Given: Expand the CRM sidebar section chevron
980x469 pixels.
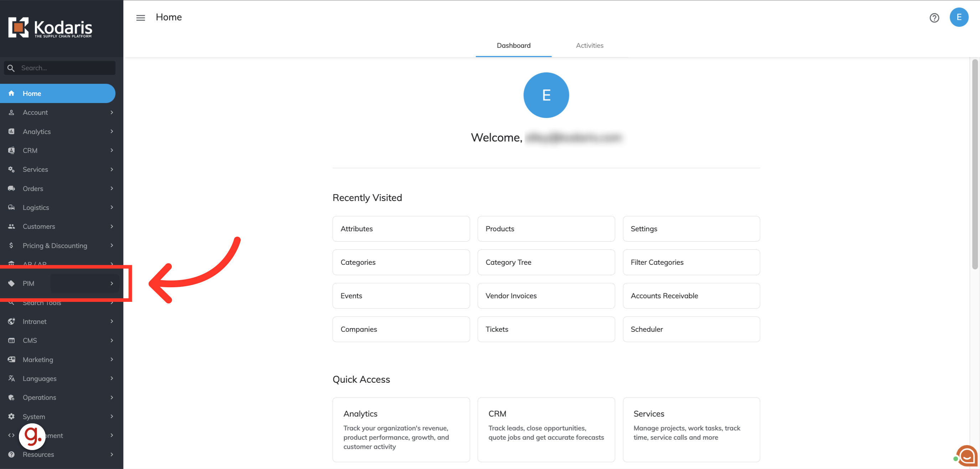Looking at the screenshot, I should pos(112,150).
